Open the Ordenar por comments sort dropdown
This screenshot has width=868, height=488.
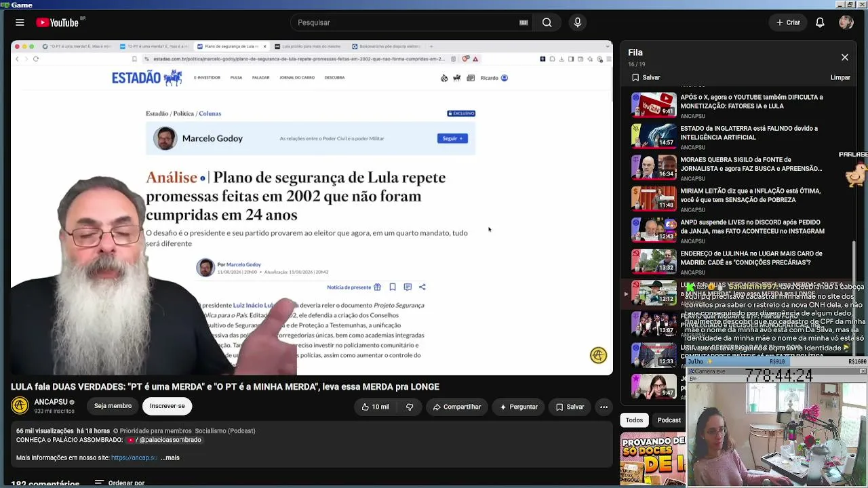(120, 483)
